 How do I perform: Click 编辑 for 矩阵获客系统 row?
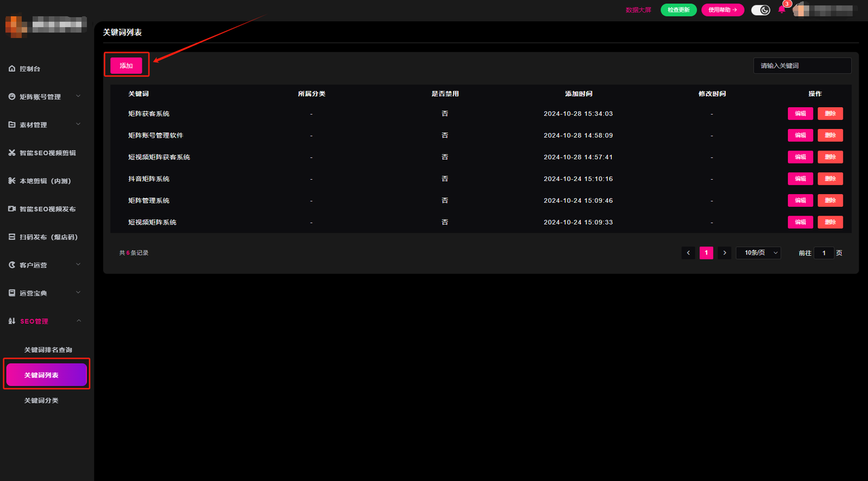(800, 114)
